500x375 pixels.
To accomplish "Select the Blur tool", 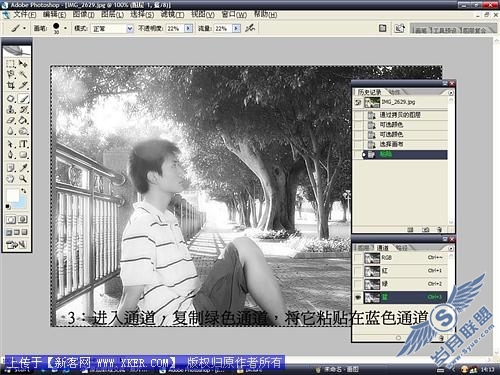I will coord(11,131).
